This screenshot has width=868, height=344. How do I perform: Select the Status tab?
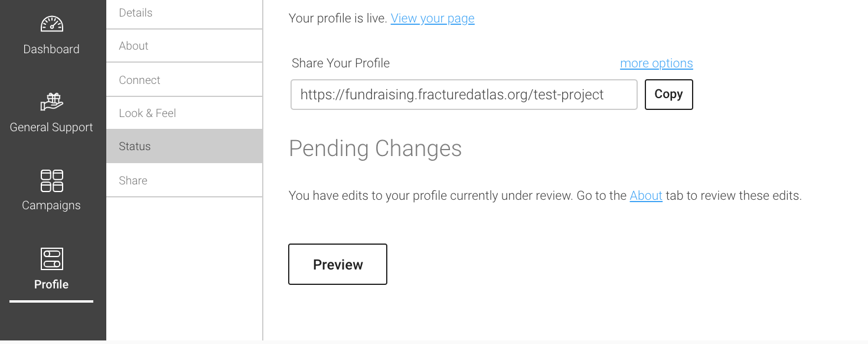184,146
